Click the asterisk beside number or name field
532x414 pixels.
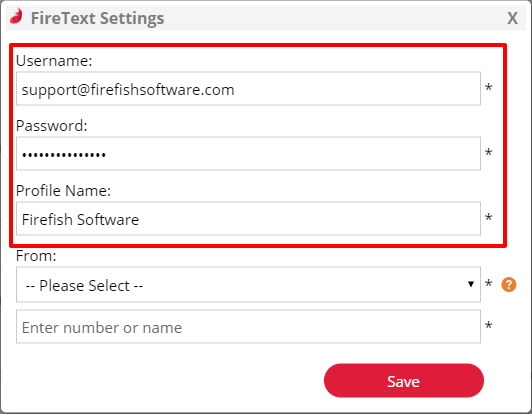(488, 326)
